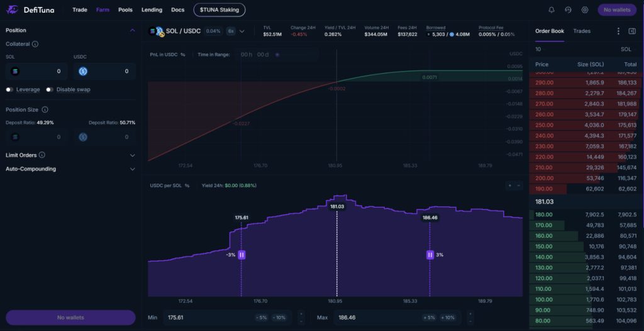Expand Limit Orders section
The width and height of the screenshot is (644, 331).
coord(132,155)
